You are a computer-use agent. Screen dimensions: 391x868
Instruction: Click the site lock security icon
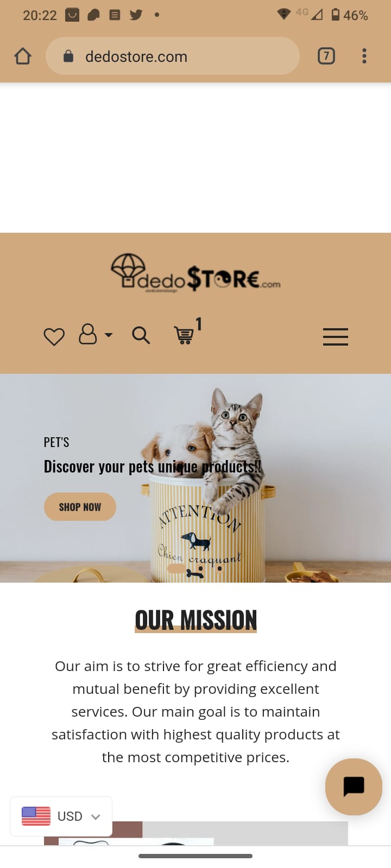pyautogui.click(x=68, y=56)
